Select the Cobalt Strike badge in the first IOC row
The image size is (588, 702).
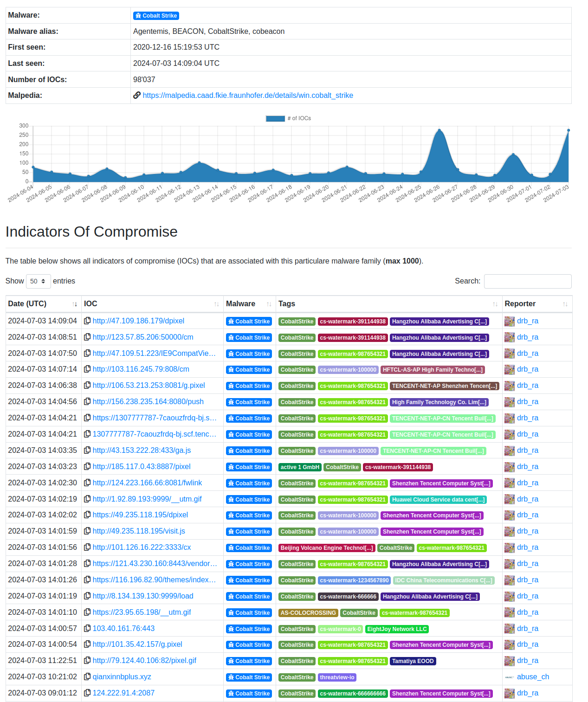coord(249,321)
